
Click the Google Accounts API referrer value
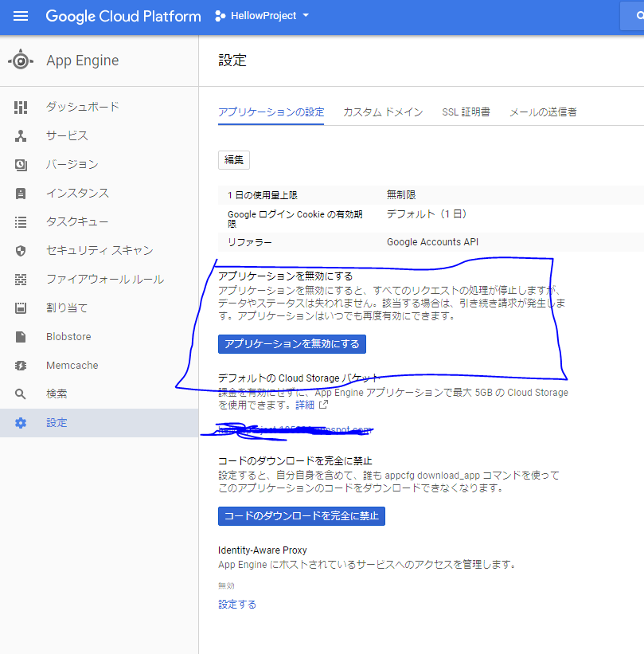[x=432, y=242]
